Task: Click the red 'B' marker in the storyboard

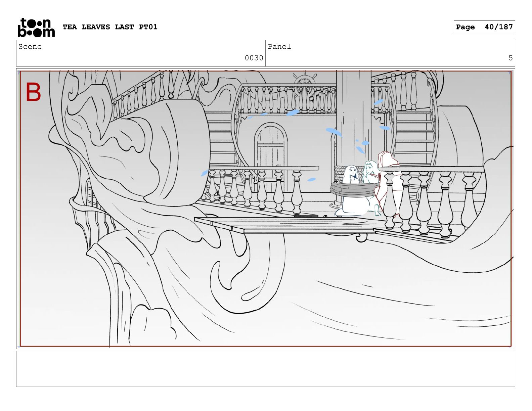Action: (33, 92)
